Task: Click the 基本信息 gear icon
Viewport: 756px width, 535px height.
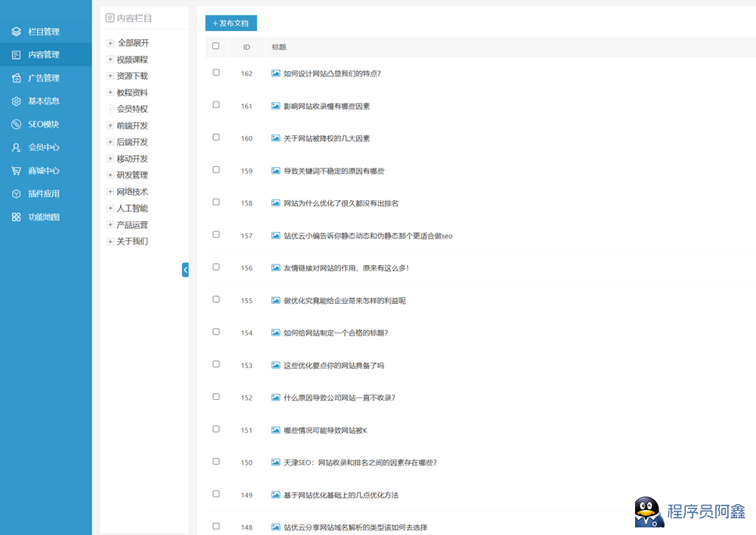Action: (x=17, y=101)
